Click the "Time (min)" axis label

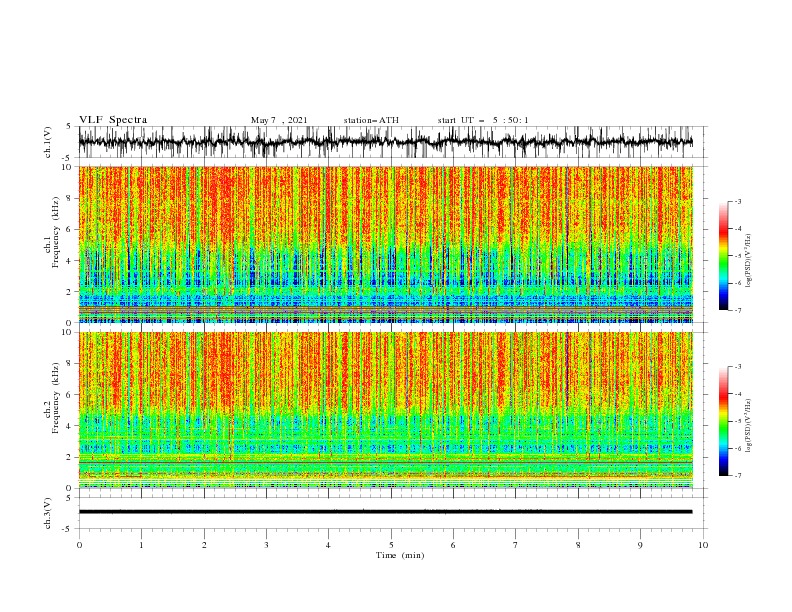pyautogui.click(x=400, y=555)
